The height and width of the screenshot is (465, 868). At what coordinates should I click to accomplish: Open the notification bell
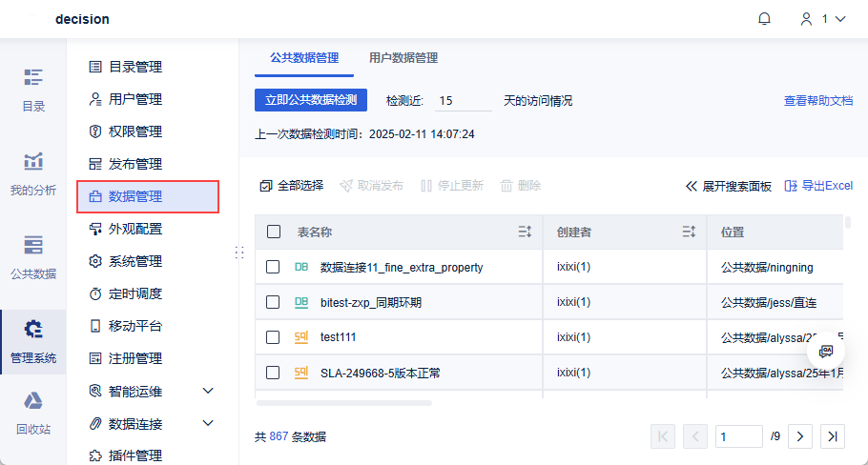pos(764,19)
